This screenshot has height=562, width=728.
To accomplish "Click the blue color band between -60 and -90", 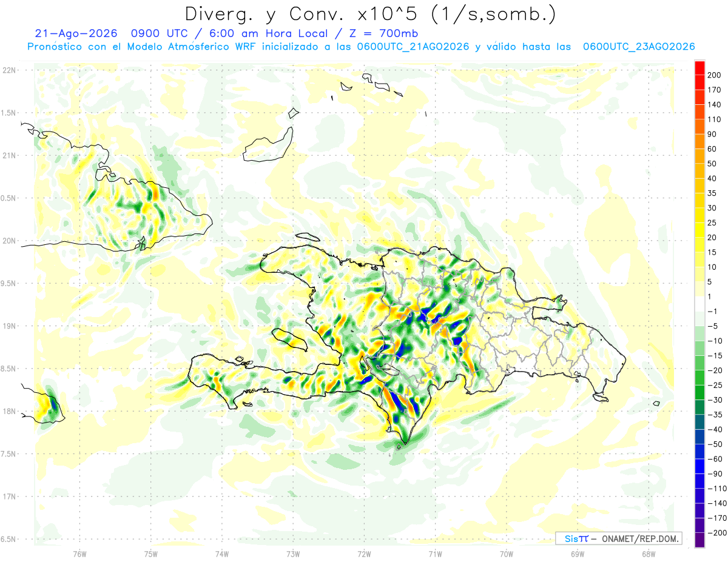I will tap(699, 466).
